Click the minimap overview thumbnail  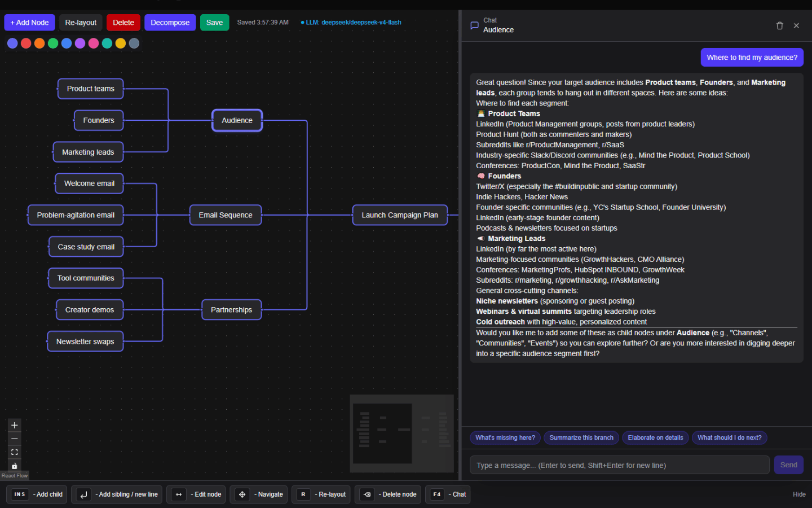click(402, 433)
